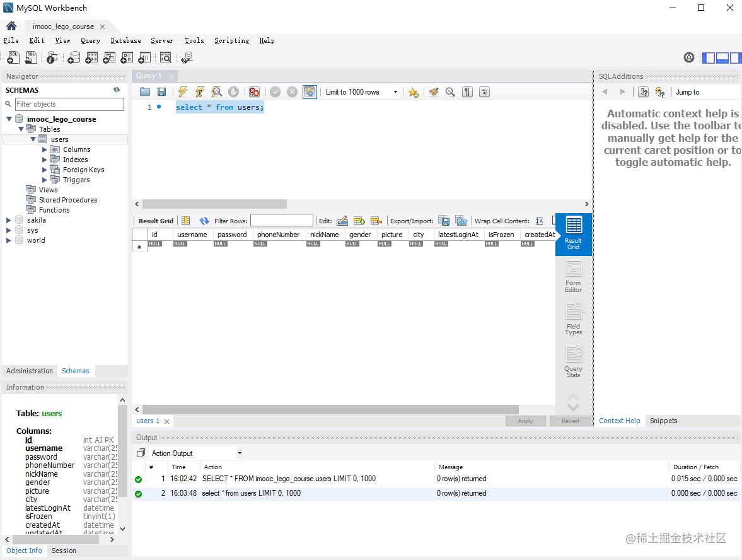Image resolution: width=742 pixels, height=560 pixels.
Task: Show the Query Stats panel
Action: [x=574, y=362]
